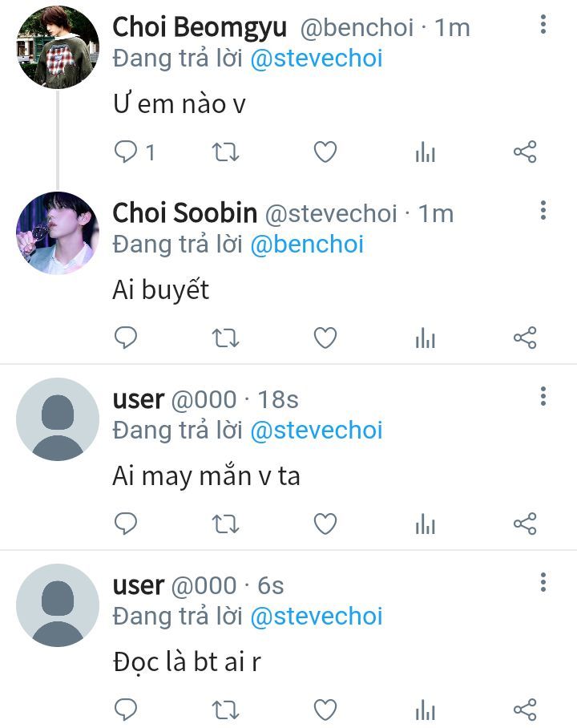Open Choi Soobin display name

pos(185,213)
